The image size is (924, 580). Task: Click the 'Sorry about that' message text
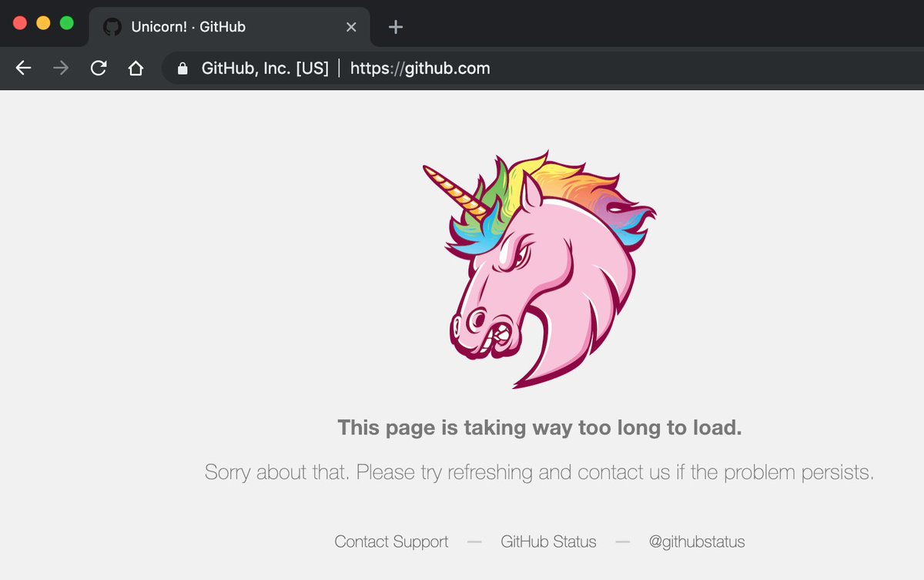click(539, 471)
